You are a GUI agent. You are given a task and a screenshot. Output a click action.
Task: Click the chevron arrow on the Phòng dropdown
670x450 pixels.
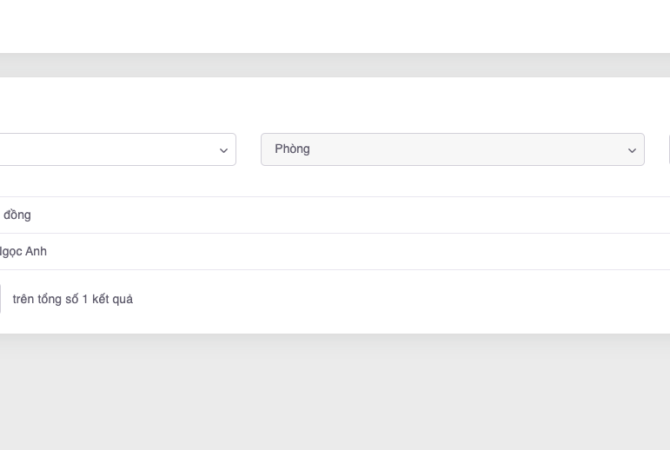632,150
